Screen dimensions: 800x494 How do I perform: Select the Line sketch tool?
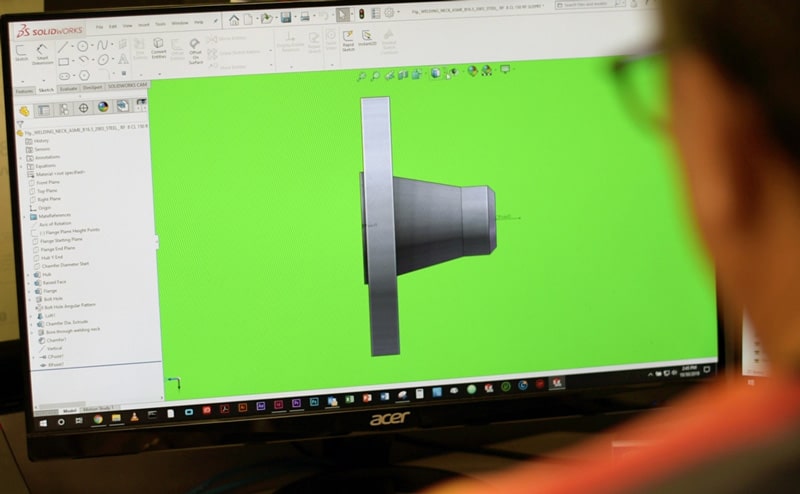(62, 47)
